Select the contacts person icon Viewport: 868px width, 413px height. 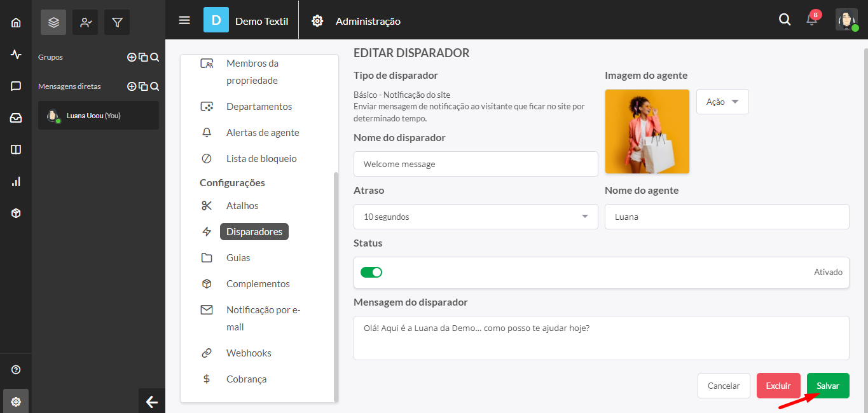pos(85,22)
